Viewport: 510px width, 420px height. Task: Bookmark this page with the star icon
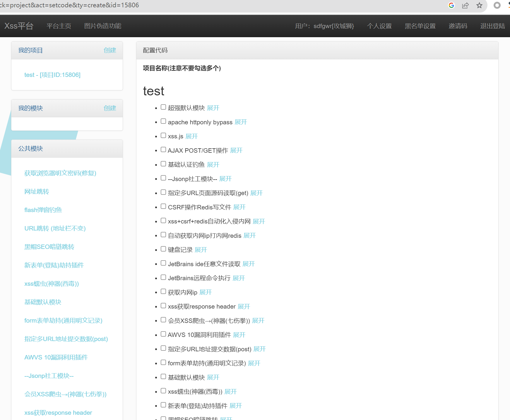point(479,5)
